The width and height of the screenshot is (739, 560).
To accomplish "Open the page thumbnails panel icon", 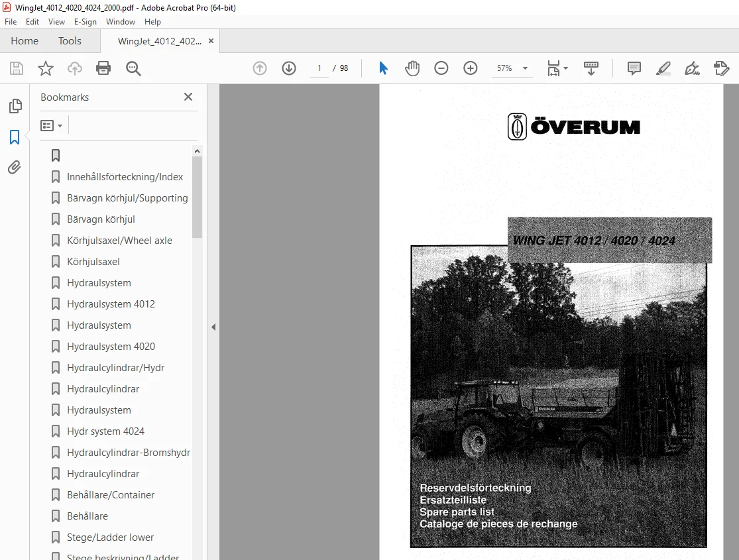I will click(x=15, y=106).
